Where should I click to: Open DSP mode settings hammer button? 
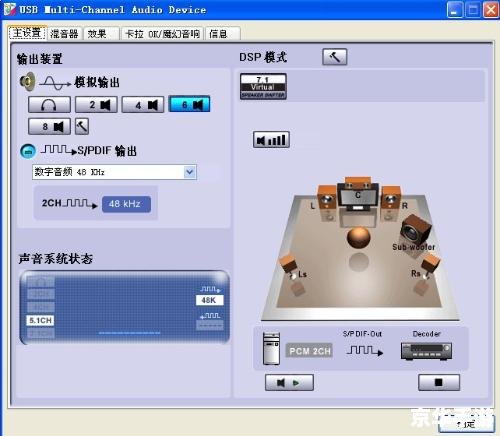tap(335, 57)
